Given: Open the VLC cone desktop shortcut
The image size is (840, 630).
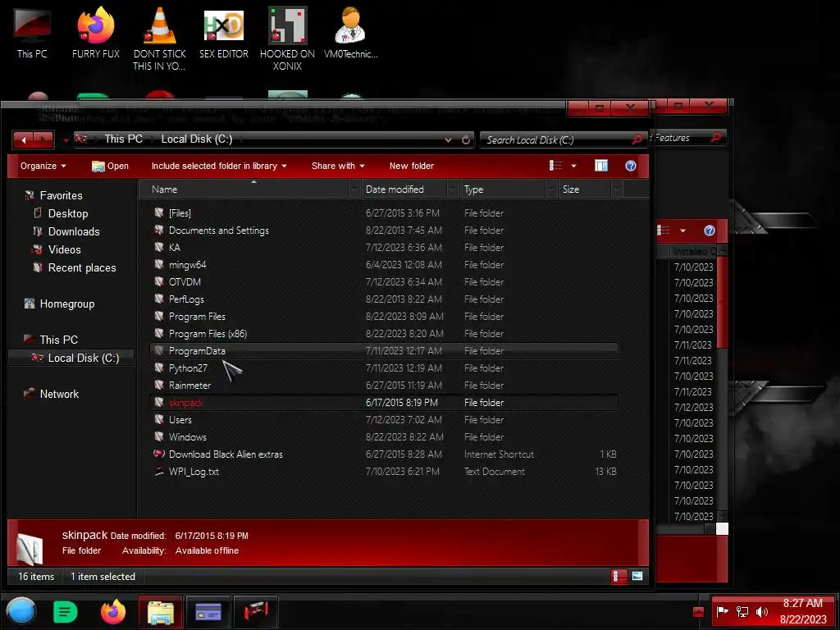Looking at the screenshot, I should point(160,38).
